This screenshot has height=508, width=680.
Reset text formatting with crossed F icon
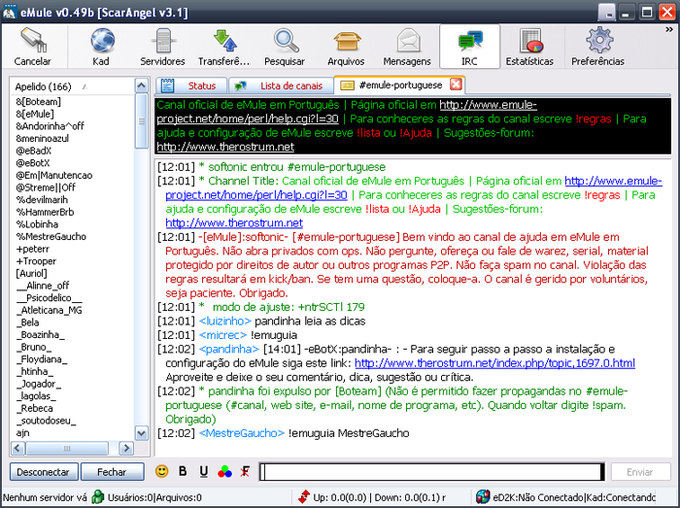(x=245, y=472)
